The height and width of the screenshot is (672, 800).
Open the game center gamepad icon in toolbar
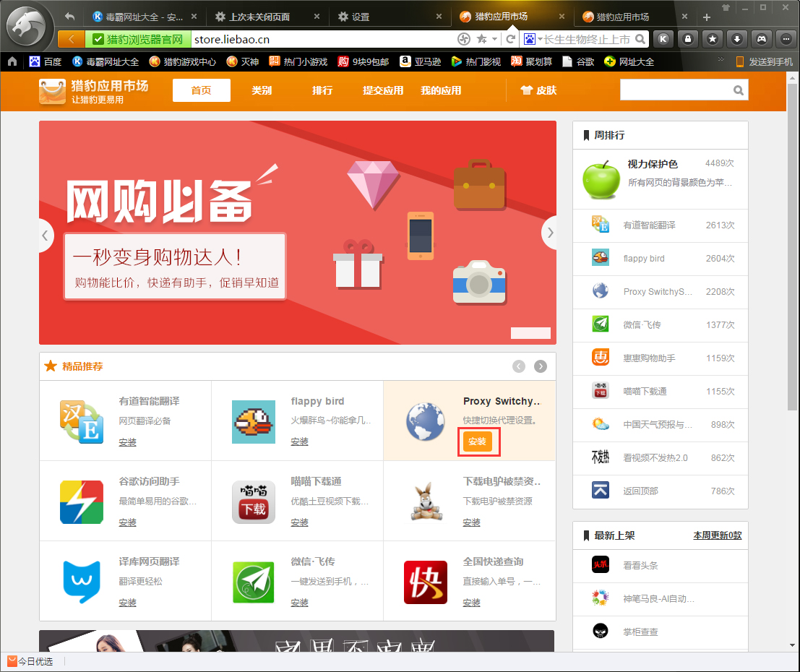click(762, 39)
